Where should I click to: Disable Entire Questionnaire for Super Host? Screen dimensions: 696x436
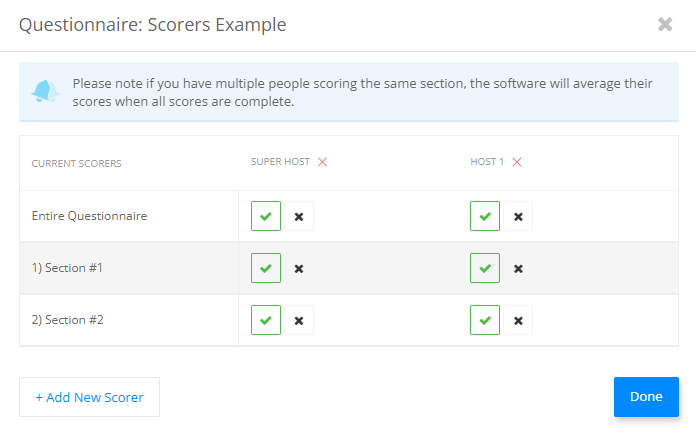(x=299, y=216)
